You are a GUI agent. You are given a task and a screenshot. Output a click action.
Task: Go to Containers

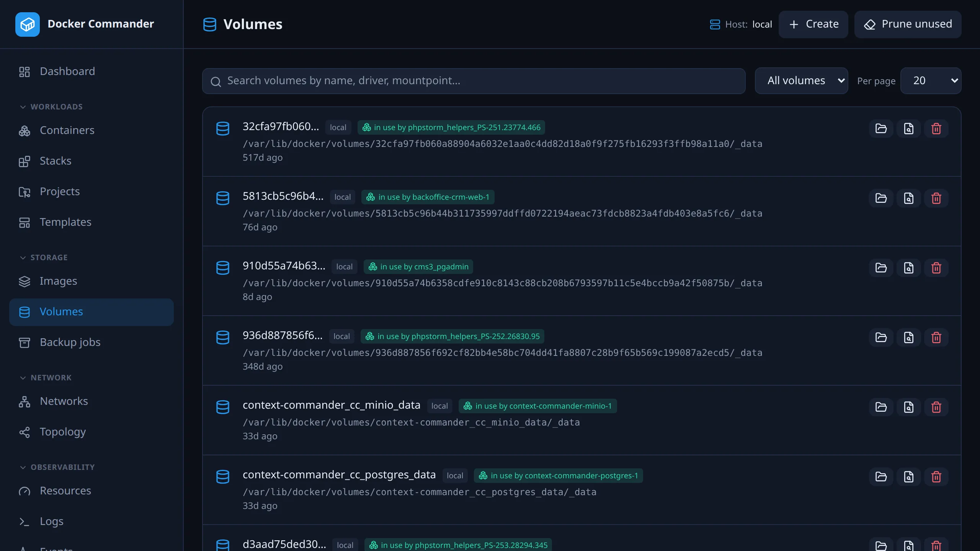(91, 130)
